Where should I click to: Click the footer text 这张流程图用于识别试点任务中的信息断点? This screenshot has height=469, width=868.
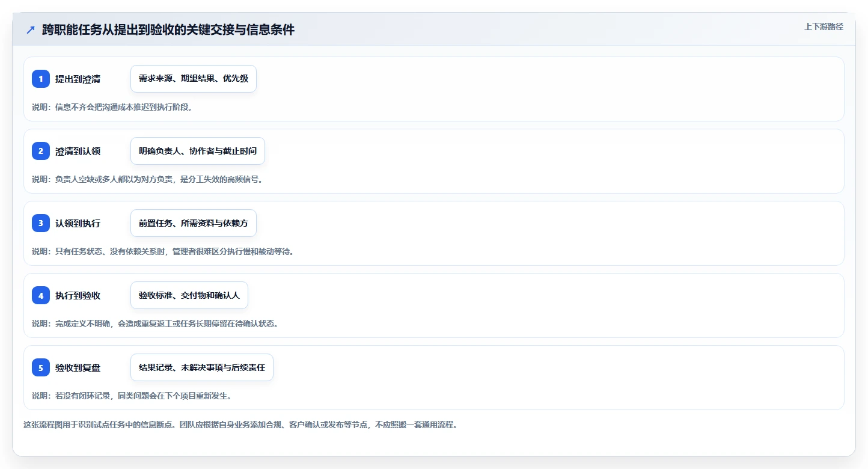pos(242,425)
